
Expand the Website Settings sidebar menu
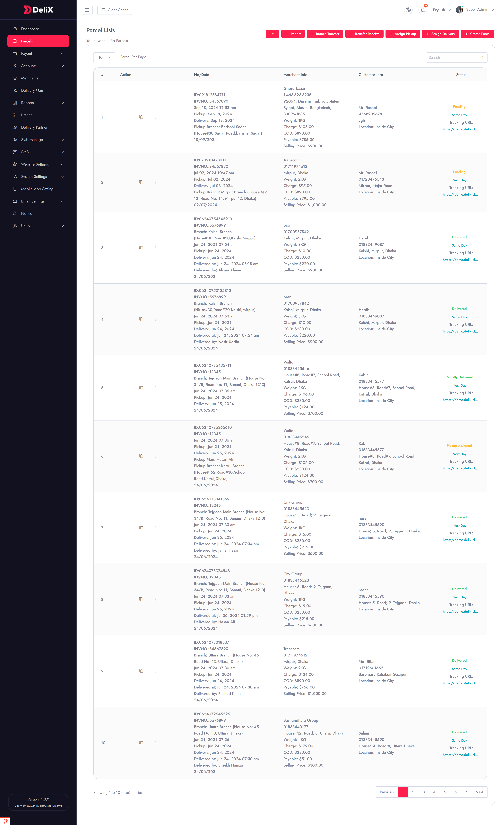(38, 164)
